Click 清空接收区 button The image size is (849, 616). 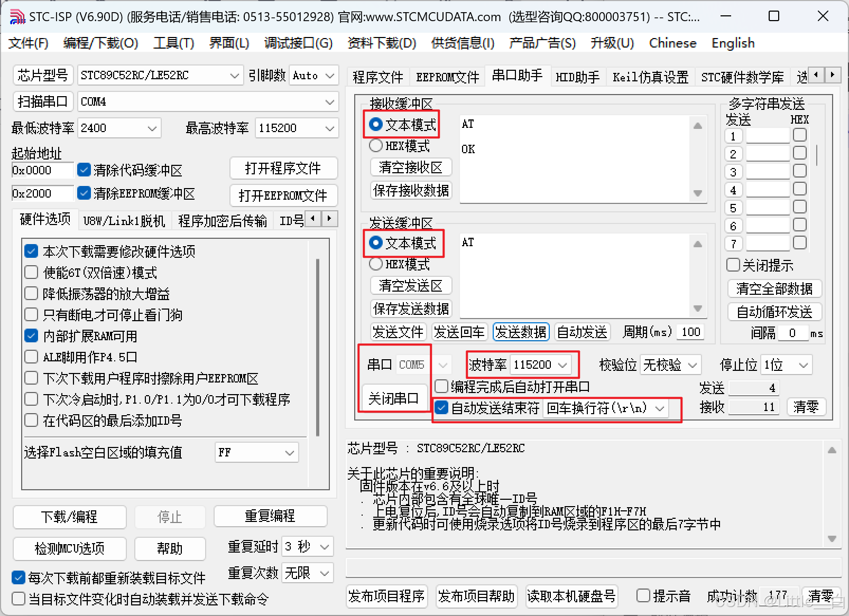click(411, 167)
